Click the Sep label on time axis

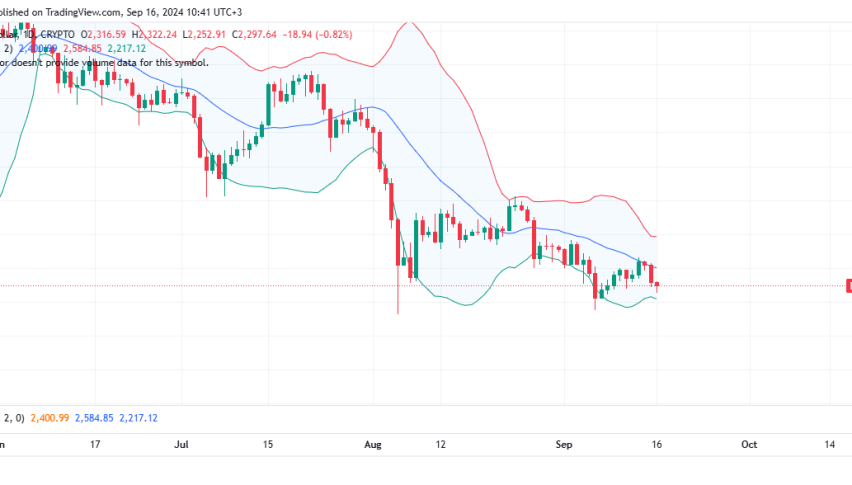pos(564,444)
